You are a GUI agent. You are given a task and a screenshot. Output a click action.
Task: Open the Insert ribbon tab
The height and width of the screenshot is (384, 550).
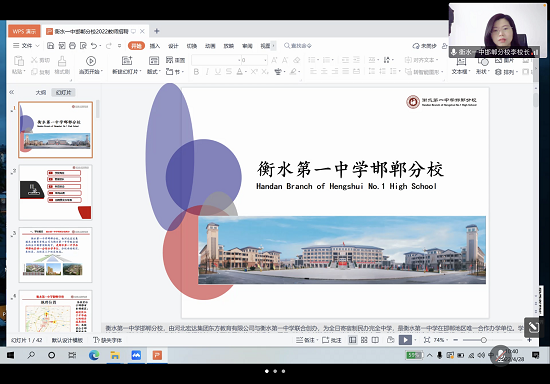(154, 46)
